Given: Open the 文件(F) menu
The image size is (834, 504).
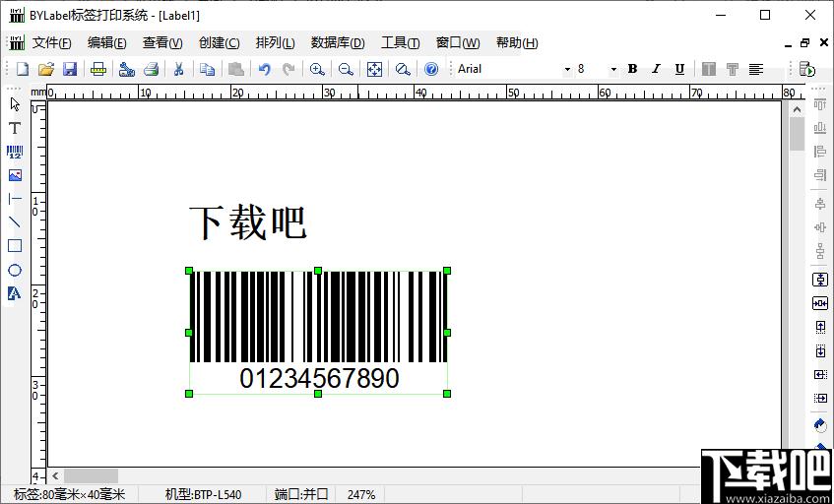Looking at the screenshot, I should [51, 43].
